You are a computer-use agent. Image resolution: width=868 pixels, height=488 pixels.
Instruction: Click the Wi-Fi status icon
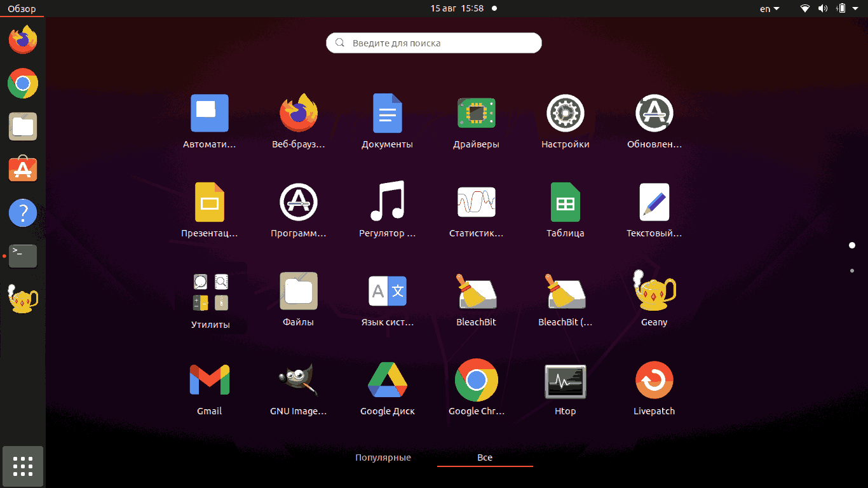(x=805, y=8)
